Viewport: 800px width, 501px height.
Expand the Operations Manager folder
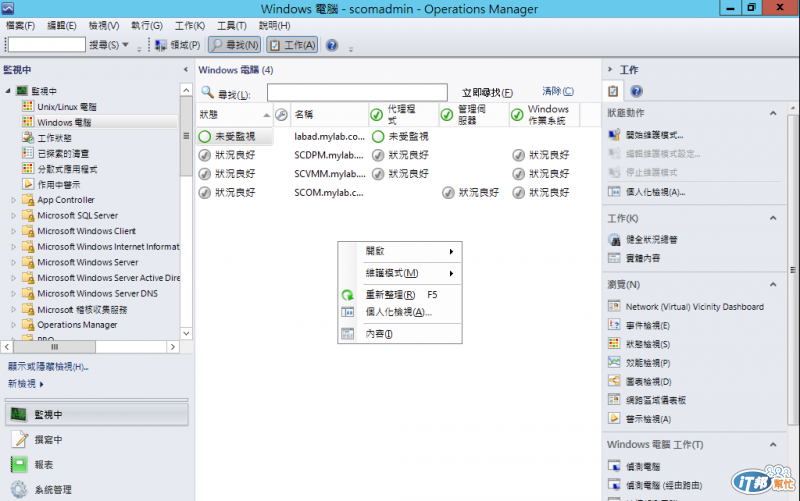point(14,324)
